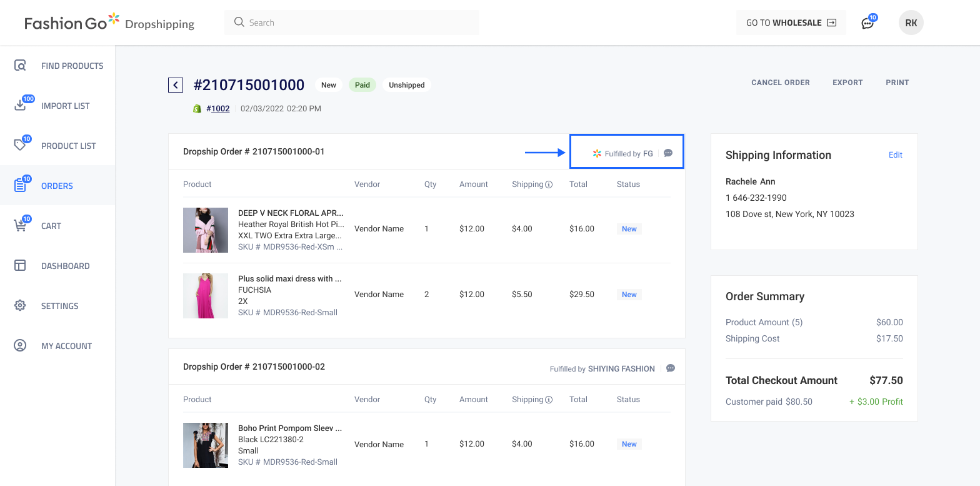Click the Import List download icon
The image size is (980, 486).
click(20, 106)
